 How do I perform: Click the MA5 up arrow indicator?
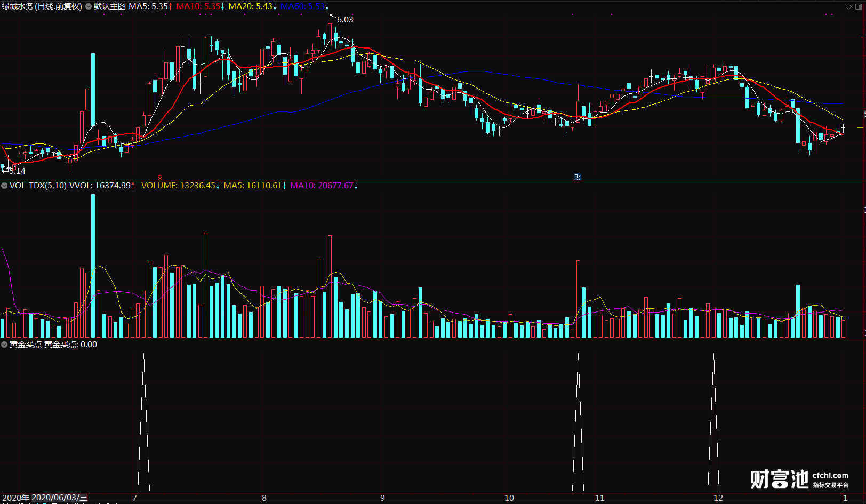pos(170,6)
